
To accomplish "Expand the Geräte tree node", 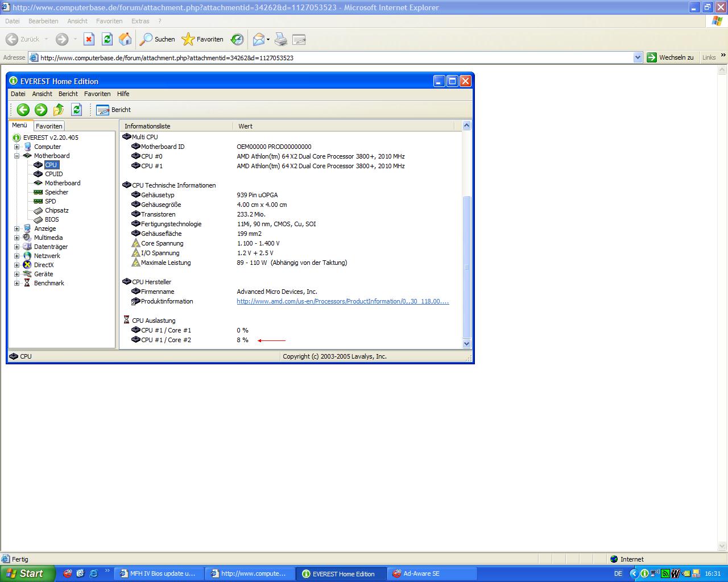I will click(16, 274).
